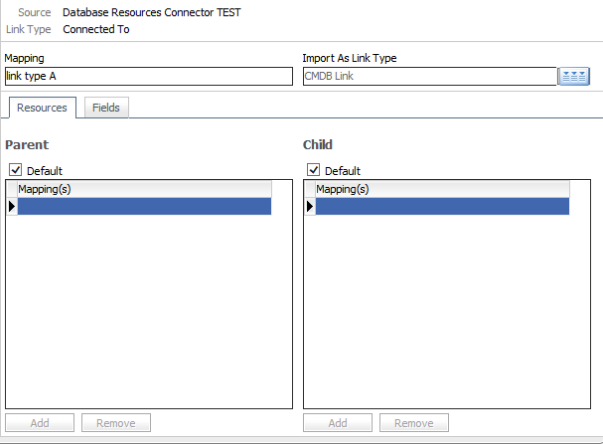Click the Import As Link Type field

coord(428,76)
